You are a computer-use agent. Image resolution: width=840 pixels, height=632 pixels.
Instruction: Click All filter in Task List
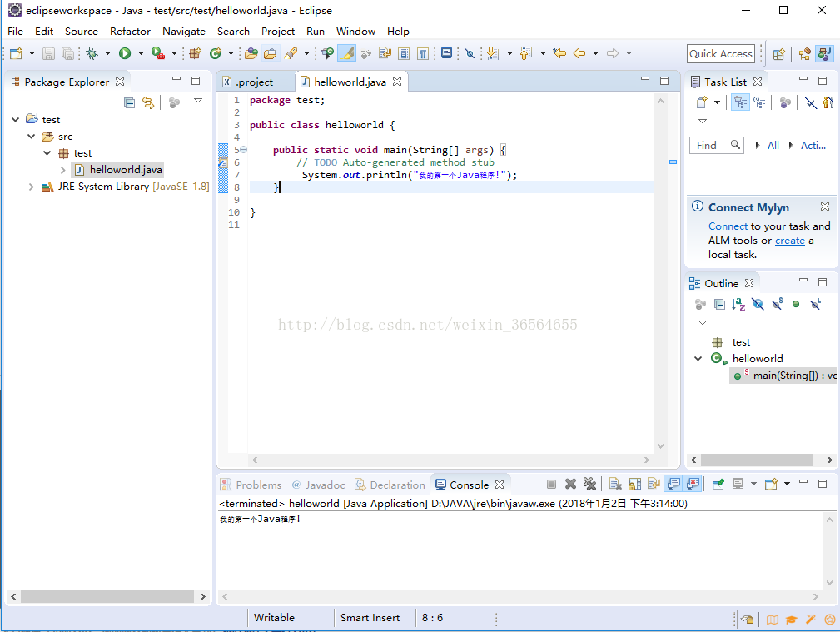[x=773, y=145]
